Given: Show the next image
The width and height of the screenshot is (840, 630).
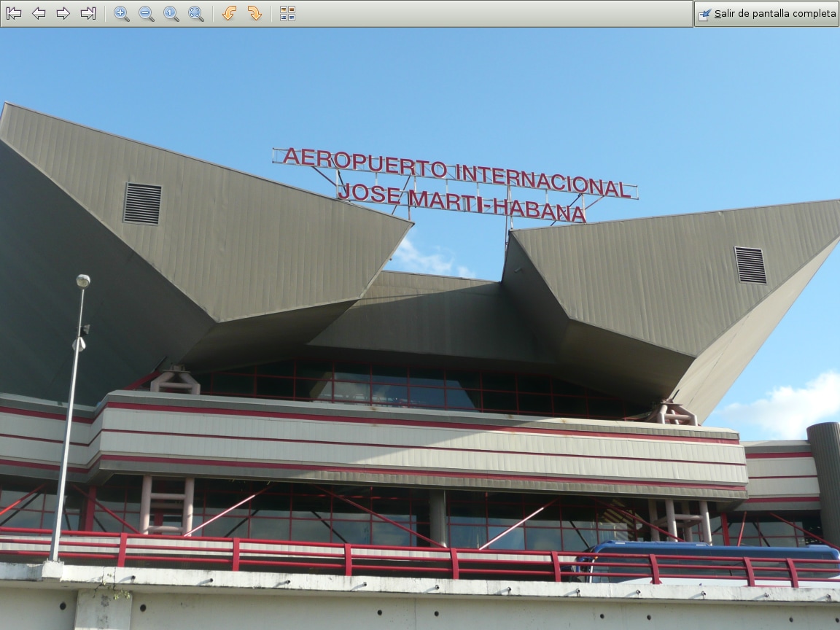Looking at the screenshot, I should [x=63, y=13].
